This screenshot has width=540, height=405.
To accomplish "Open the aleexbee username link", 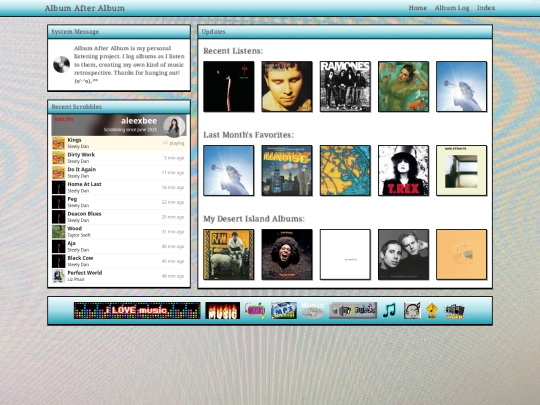I will [x=139, y=121].
